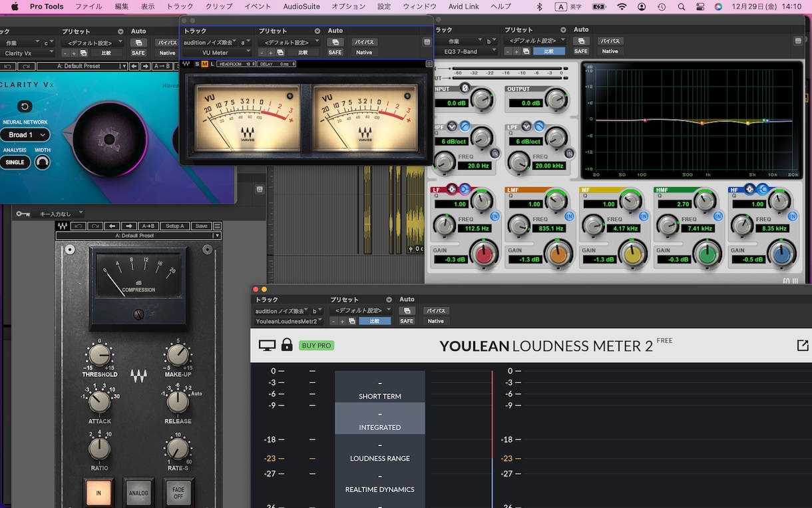Toggle the compressor IN button

click(99, 493)
